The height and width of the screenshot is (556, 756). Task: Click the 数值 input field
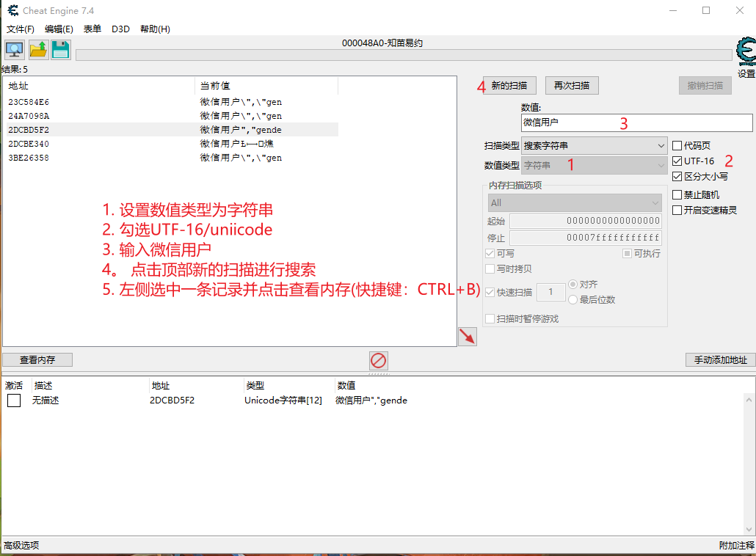(x=636, y=122)
